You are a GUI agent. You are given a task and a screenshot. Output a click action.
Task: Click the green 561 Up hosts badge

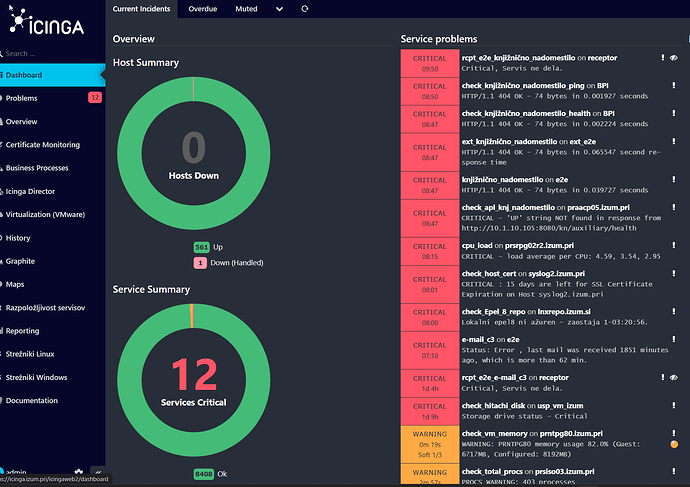(x=201, y=247)
